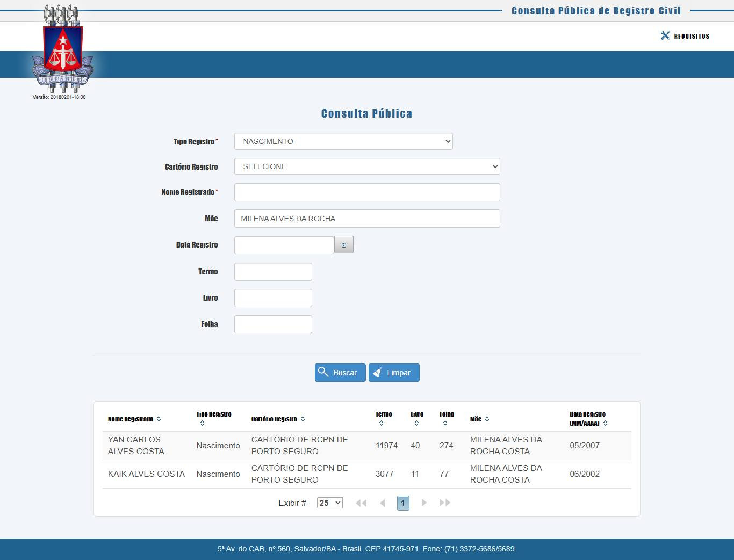Go to the next results page arrow

tap(424, 503)
